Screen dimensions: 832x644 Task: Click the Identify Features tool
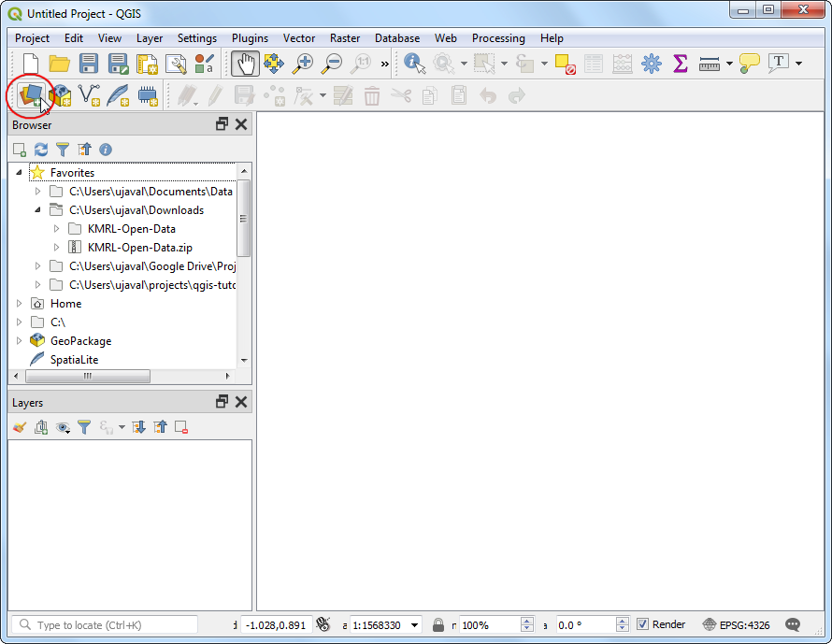(x=414, y=64)
